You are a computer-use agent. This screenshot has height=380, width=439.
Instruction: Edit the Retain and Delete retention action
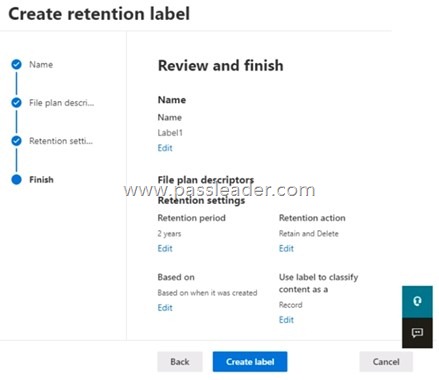[x=286, y=249]
